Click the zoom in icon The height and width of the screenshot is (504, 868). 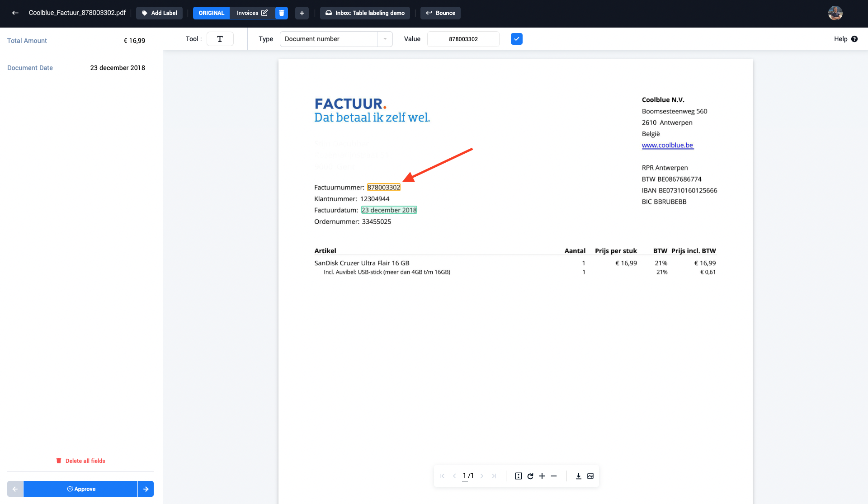coord(542,476)
